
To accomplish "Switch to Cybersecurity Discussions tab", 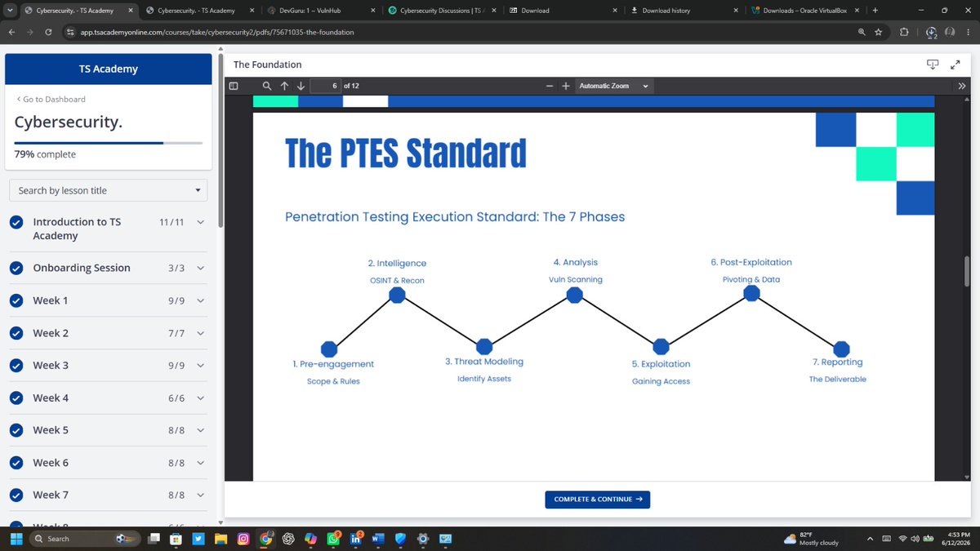I will [x=441, y=11].
